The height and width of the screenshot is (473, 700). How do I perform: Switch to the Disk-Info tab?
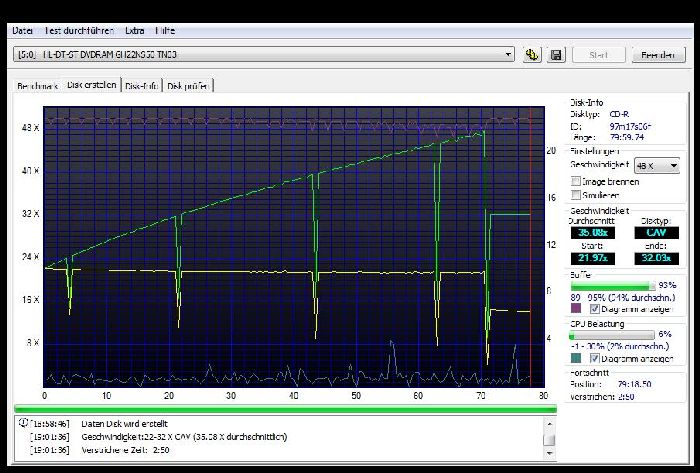pos(142,86)
